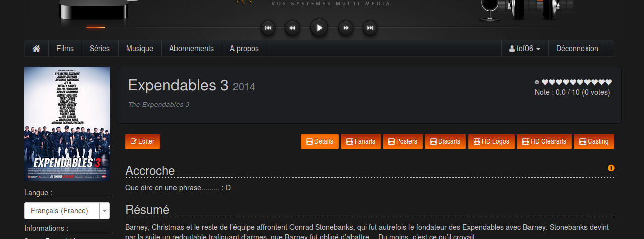The width and height of the screenshot is (644, 239).
Task: Click the Déconnexion link
Action: coord(577,49)
